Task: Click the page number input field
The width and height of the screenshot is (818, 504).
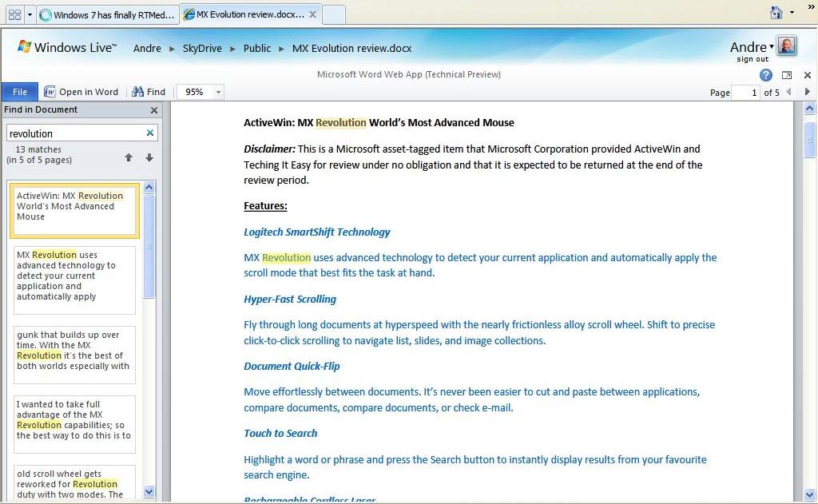Action: click(745, 93)
